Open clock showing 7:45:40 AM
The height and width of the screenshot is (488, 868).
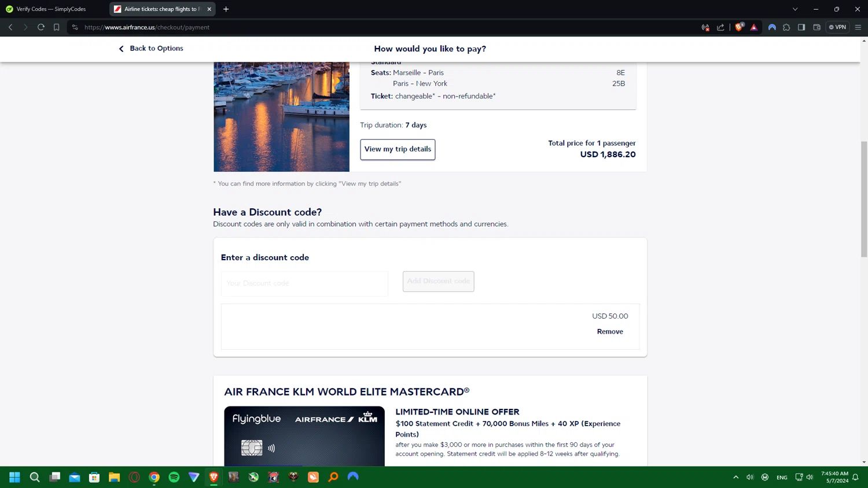834,477
